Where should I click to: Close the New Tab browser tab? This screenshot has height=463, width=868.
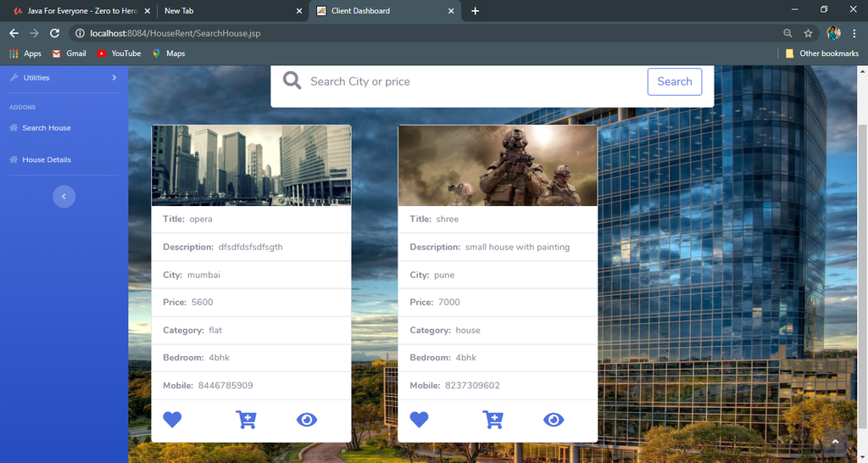299,10
